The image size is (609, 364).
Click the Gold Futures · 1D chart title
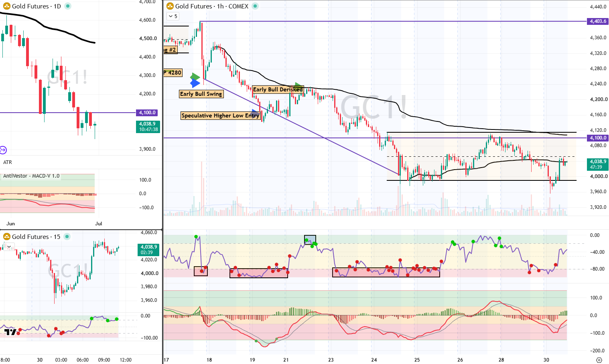click(x=37, y=6)
